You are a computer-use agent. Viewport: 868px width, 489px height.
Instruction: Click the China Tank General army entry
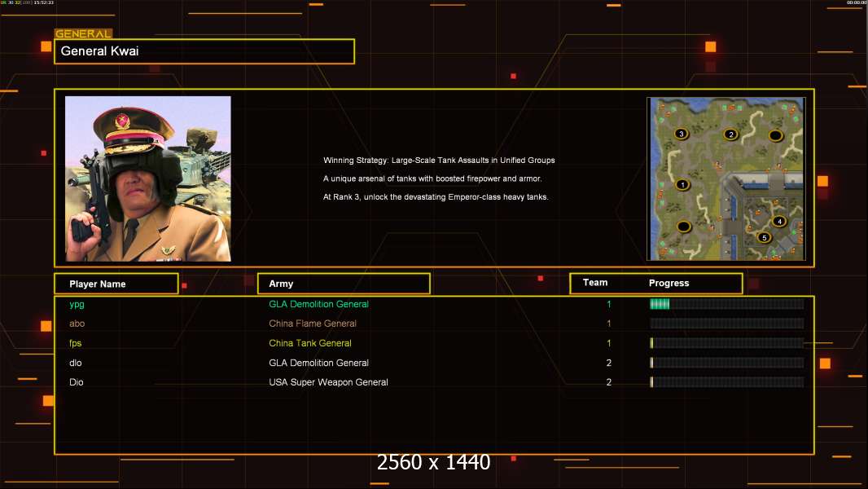pyautogui.click(x=310, y=343)
